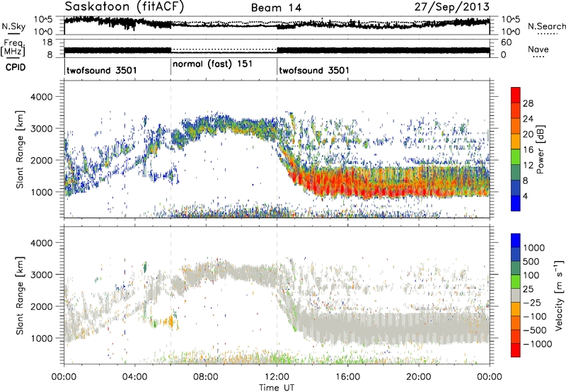566x392 pixels.
Task: Click the date '27/Sep/2013'
Action: (x=452, y=7)
